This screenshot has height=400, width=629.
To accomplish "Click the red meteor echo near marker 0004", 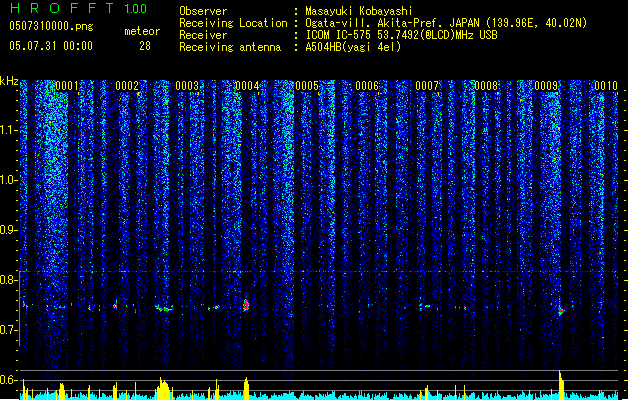I will pos(246,305).
